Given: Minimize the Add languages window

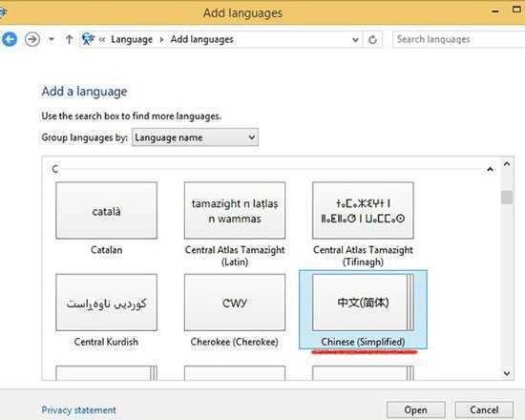Looking at the screenshot, I should [495, 11].
